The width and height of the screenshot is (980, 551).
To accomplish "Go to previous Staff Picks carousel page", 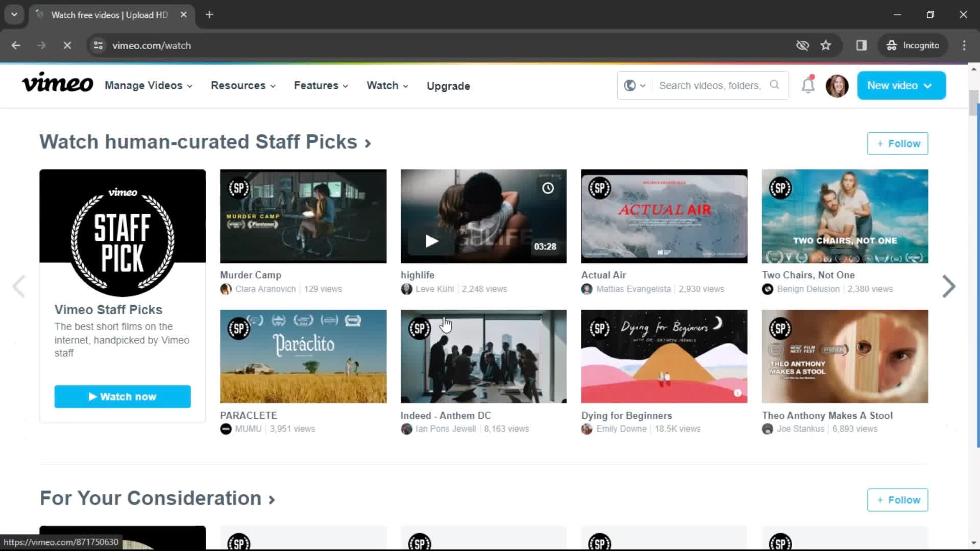I will 19,286.
